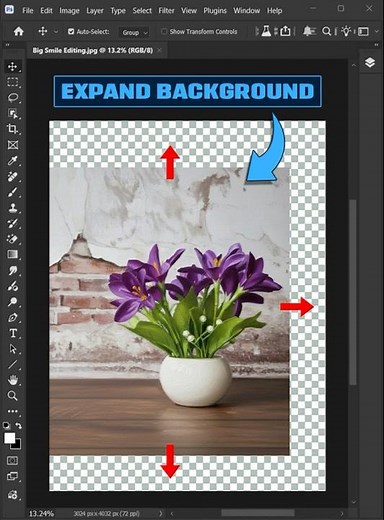This screenshot has height=520, width=384.
Task: Select the Eyedropper tool
Action: click(x=12, y=161)
